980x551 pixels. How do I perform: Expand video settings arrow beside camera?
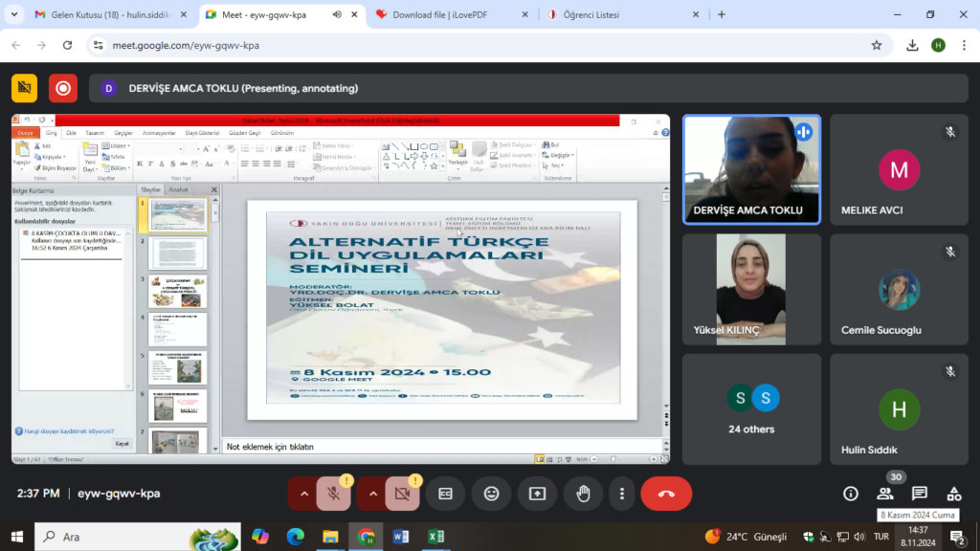(373, 494)
